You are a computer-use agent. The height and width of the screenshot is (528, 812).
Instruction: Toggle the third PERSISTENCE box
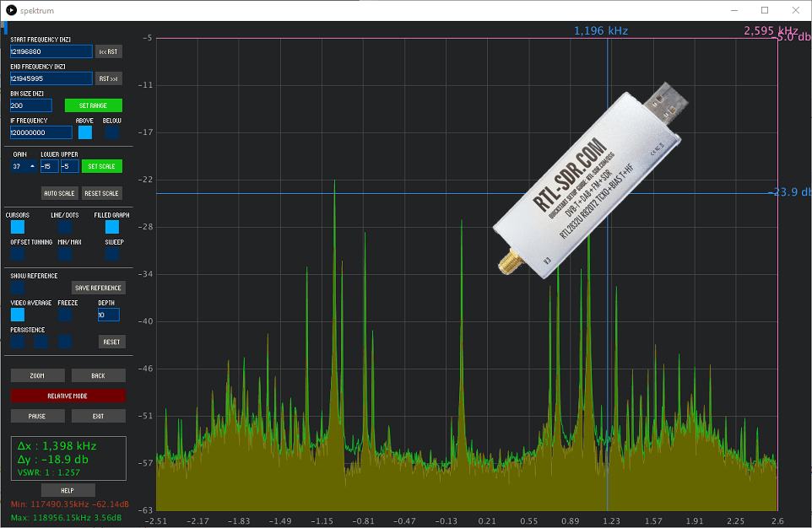click(x=65, y=341)
